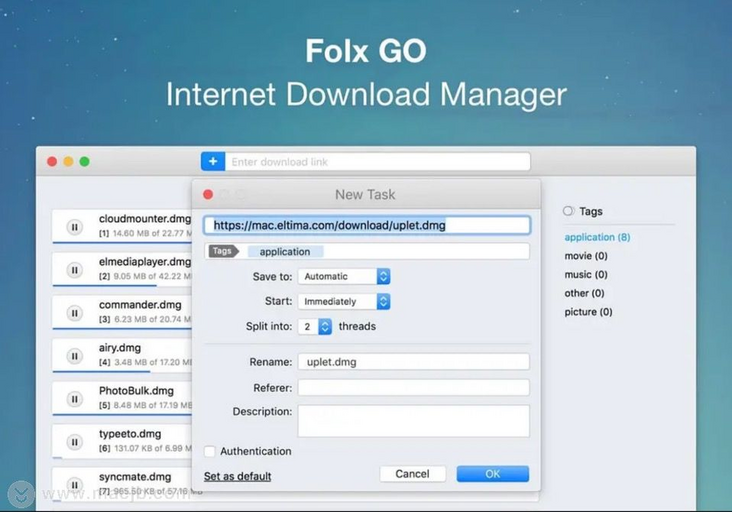Select the airy.dmg file name
The height and width of the screenshot is (512, 732).
tap(120, 348)
